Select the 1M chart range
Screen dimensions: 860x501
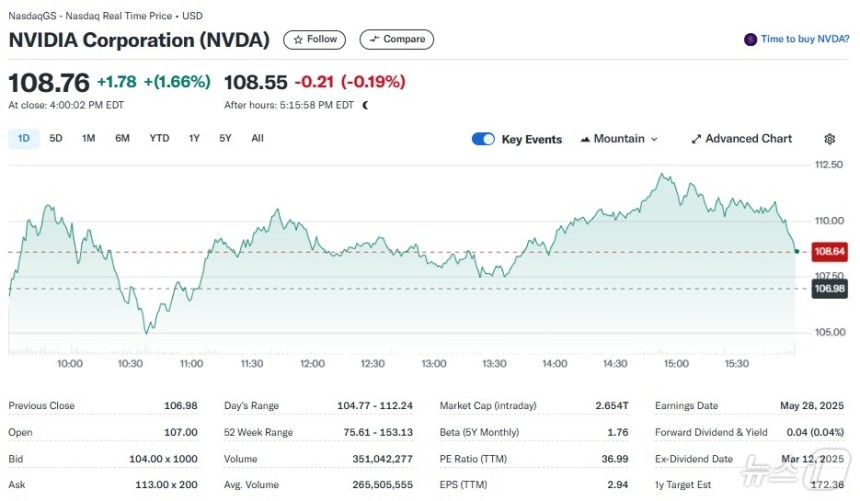tap(88, 138)
